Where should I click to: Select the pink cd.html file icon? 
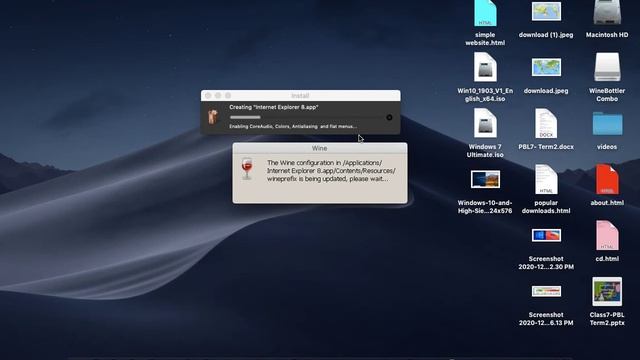pyautogui.click(x=607, y=235)
